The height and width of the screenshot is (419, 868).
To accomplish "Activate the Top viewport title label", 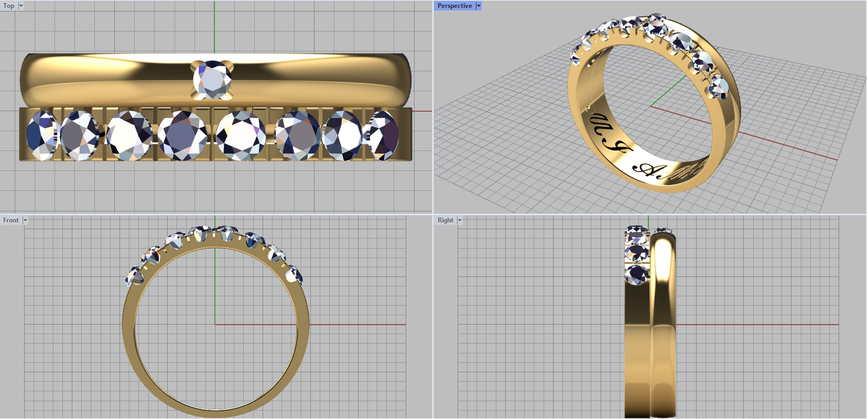I will 9,6.
